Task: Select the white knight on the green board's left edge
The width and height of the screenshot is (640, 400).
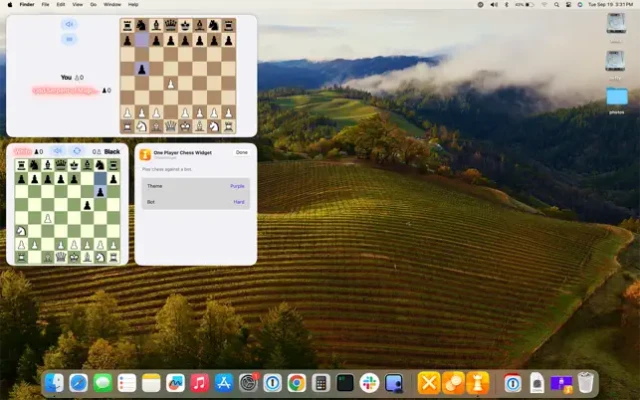Action: pyautogui.click(x=21, y=230)
